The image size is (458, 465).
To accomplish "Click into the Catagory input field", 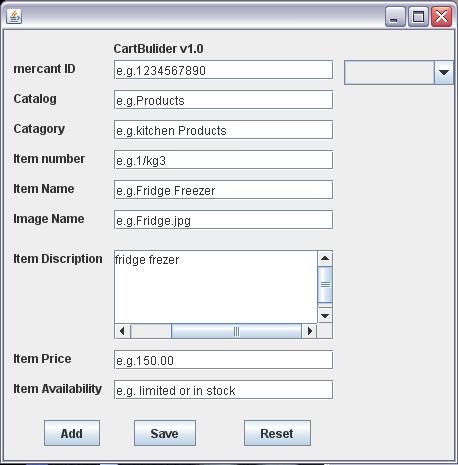I will point(223,130).
